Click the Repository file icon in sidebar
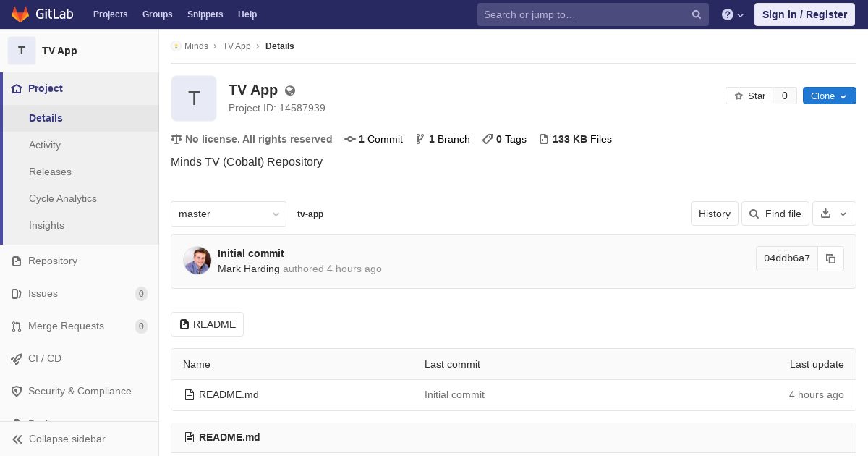The height and width of the screenshot is (456, 868). click(x=17, y=261)
